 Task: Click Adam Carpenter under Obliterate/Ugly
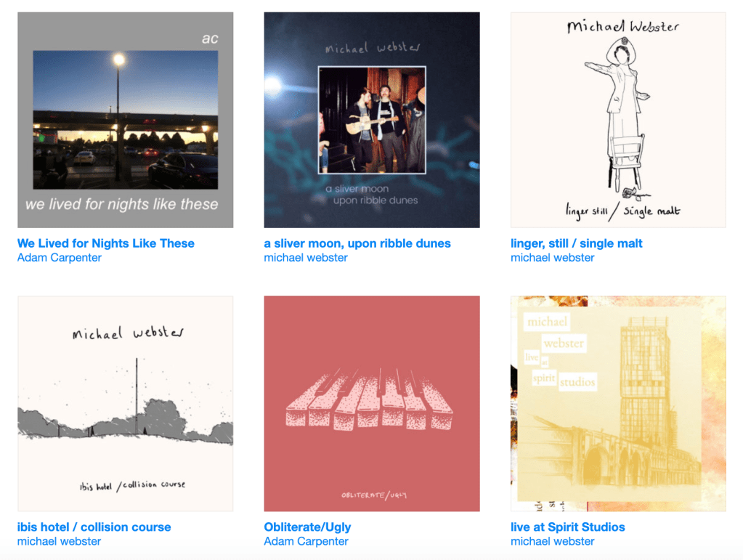pyautogui.click(x=306, y=542)
